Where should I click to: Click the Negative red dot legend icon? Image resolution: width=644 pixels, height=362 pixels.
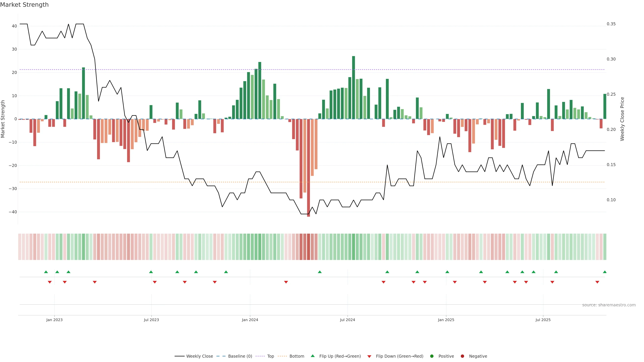point(462,356)
